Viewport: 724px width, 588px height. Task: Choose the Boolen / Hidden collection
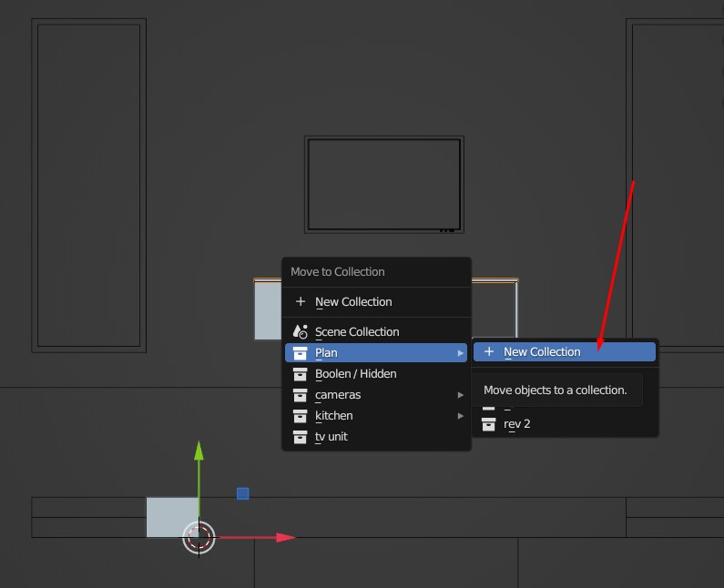coord(376,373)
